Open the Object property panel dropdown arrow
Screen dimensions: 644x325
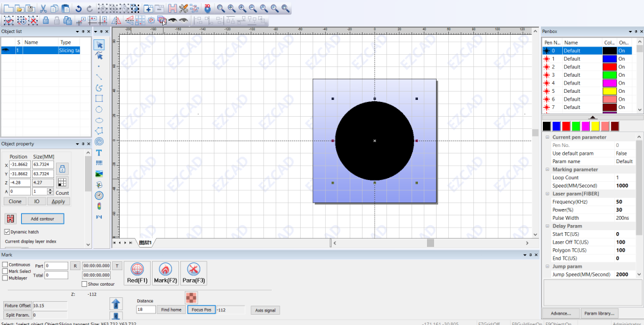77,144
